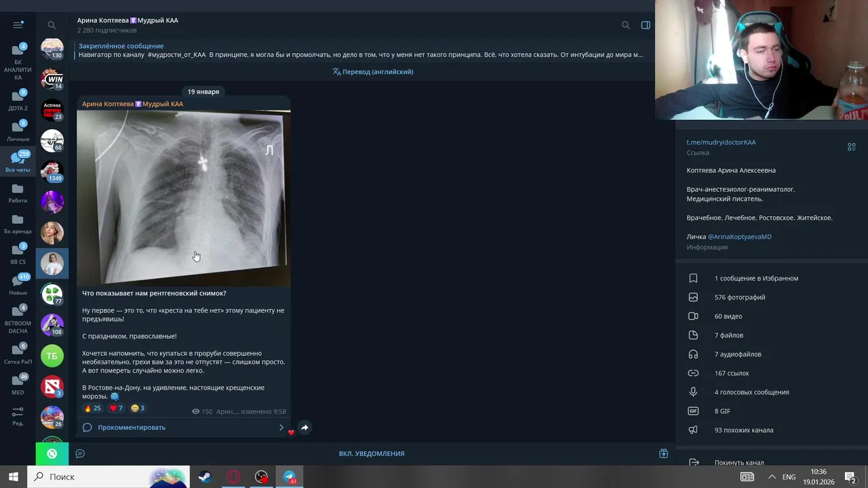The height and width of the screenshot is (488, 868).
Task: Open the clover avatar chat with 77 unread
Action: point(52,294)
